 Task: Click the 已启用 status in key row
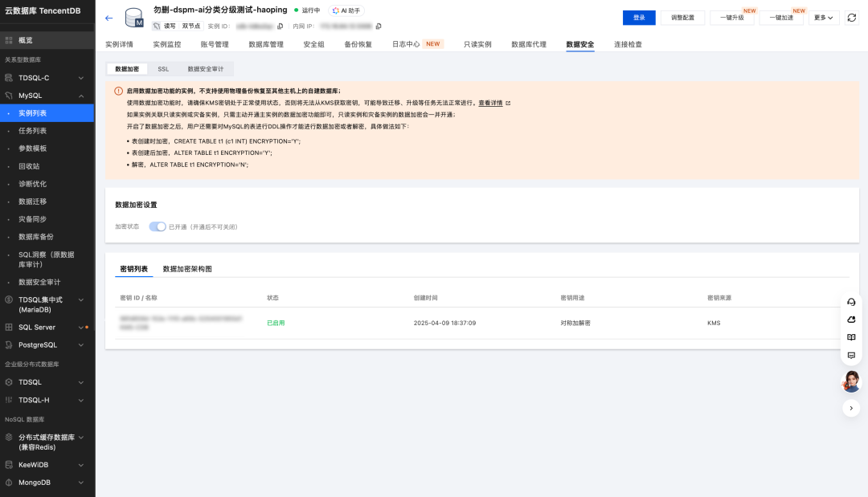pyautogui.click(x=276, y=323)
